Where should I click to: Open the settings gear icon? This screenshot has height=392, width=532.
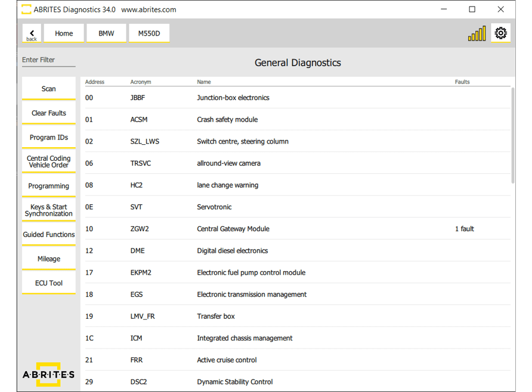click(500, 33)
